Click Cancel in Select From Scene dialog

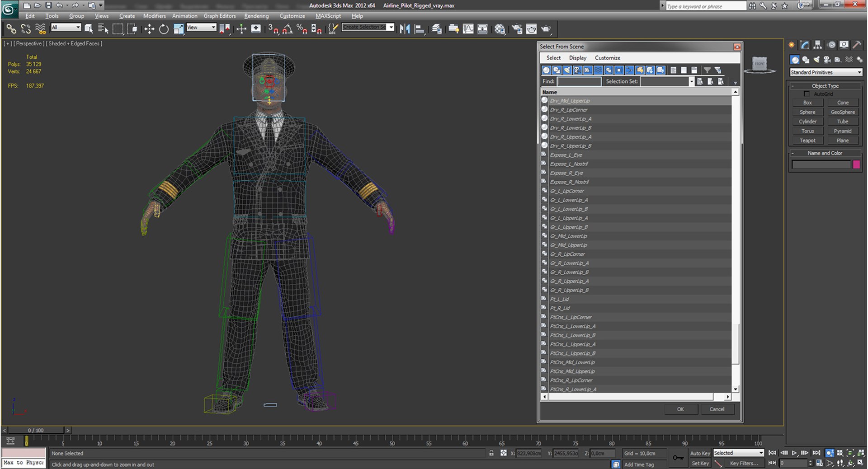pos(717,409)
